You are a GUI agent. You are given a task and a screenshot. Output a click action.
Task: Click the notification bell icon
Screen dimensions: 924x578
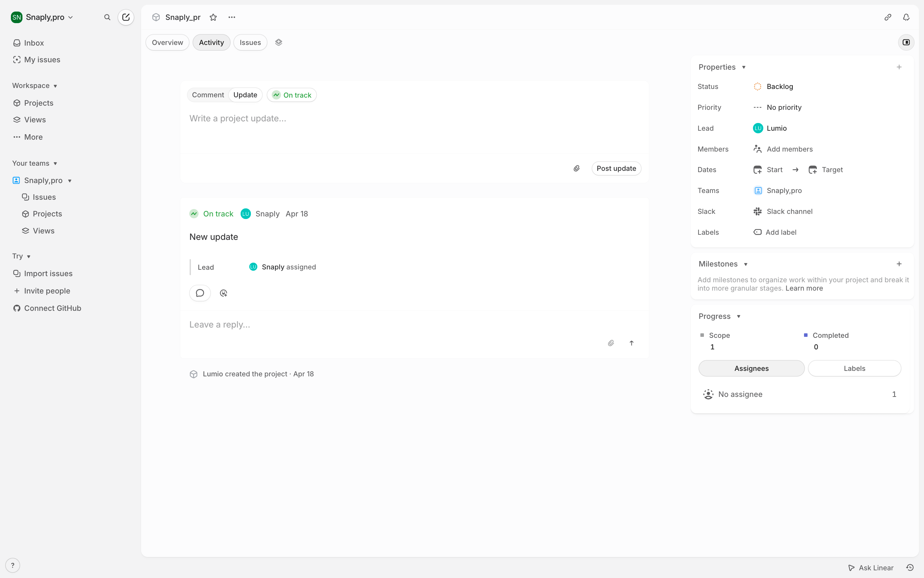coord(906,17)
